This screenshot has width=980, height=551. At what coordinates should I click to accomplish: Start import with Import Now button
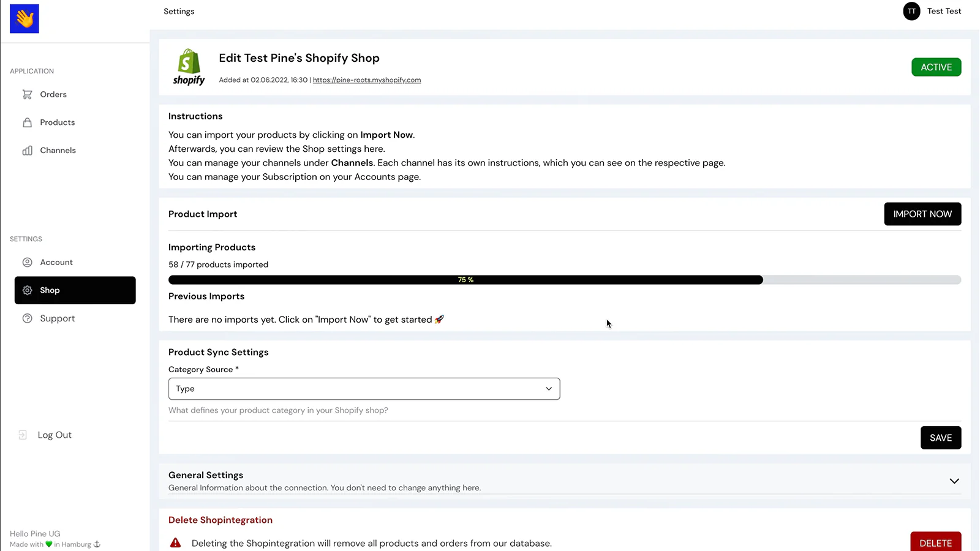pyautogui.click(x=922, y=214)
